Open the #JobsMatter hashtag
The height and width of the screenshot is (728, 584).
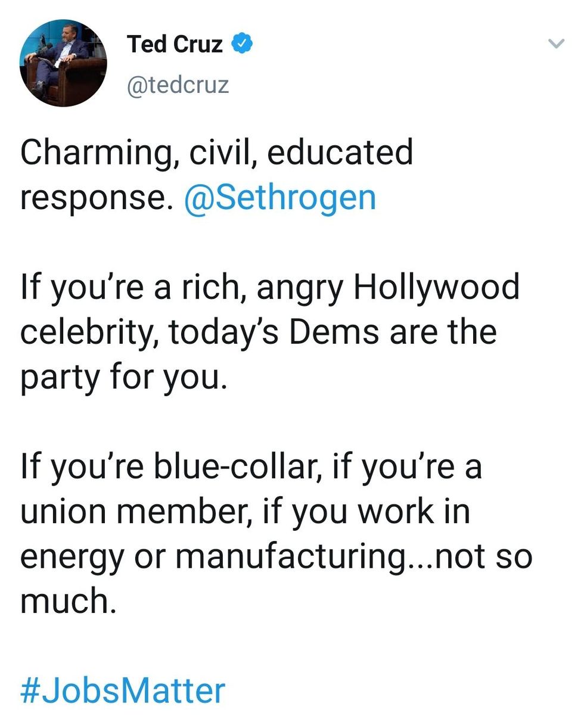point(123,690)
